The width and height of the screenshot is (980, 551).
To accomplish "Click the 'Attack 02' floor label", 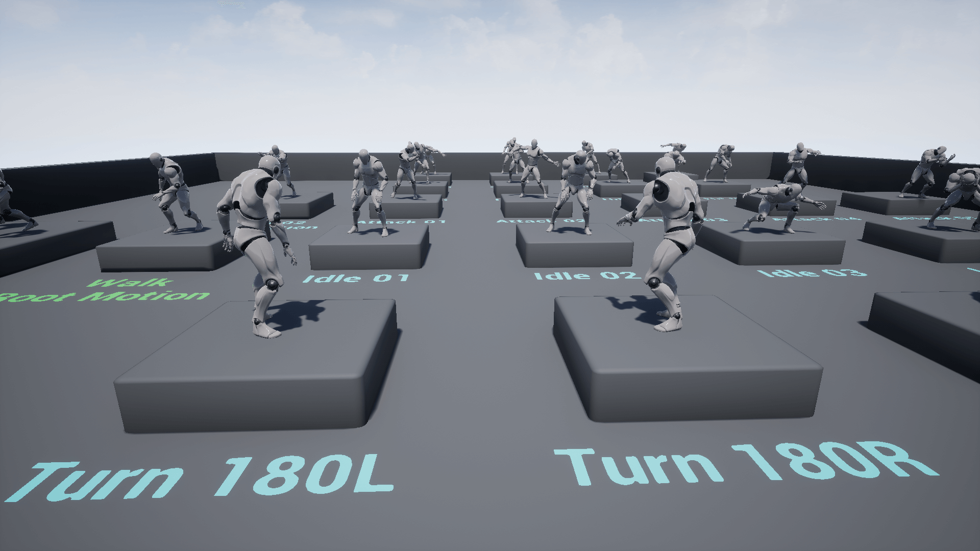I will point(541,221).
